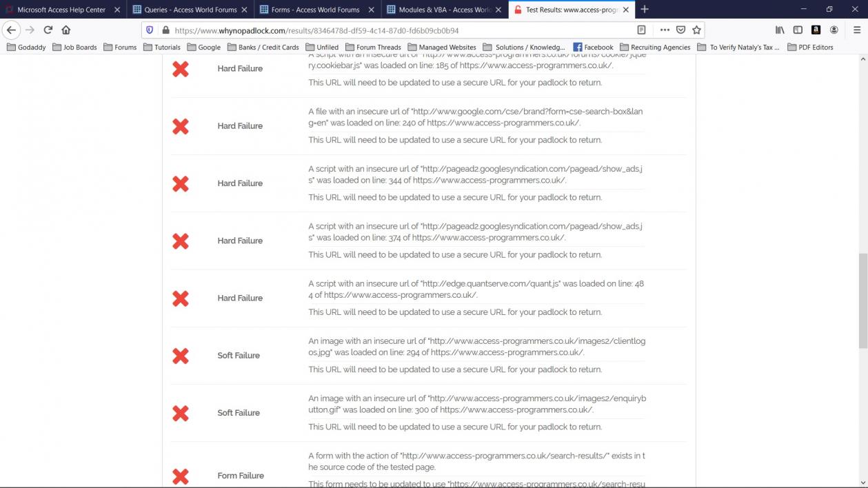Viewport: 868px width, 488px height.
Task: Bookmark this page with the star
Action: pos(696,30)
